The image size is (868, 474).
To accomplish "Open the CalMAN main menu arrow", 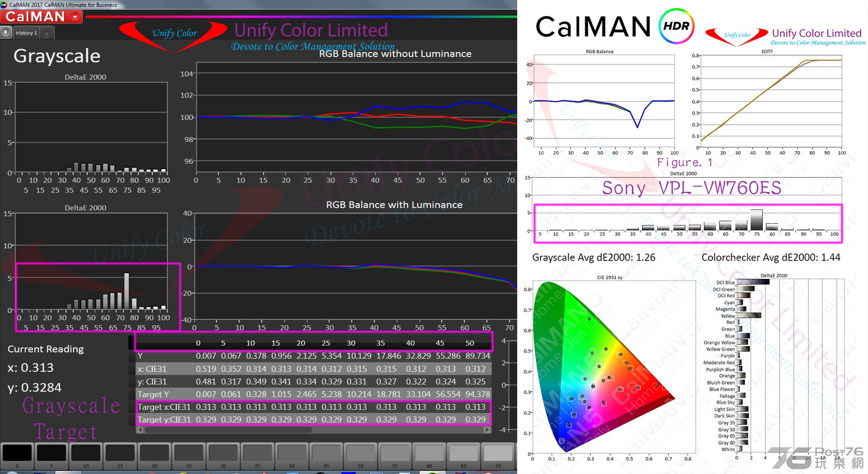I will (x=75, y=17).
